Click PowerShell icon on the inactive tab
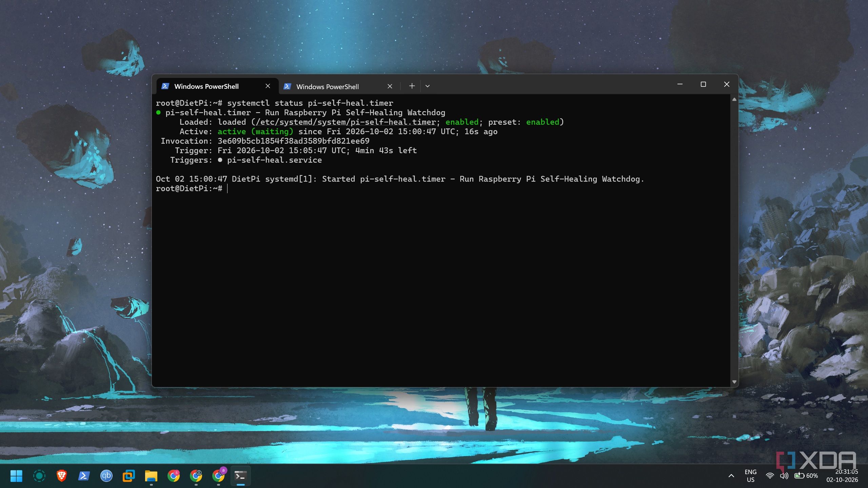Viewport: 868px width, 488px height. (x=287, y=86)
